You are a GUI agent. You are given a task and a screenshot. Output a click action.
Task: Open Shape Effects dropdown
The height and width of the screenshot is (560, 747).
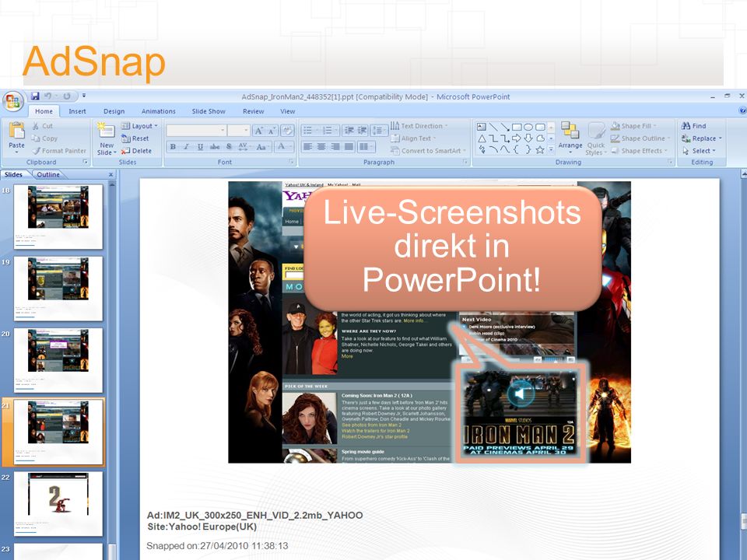coord(640,151)
